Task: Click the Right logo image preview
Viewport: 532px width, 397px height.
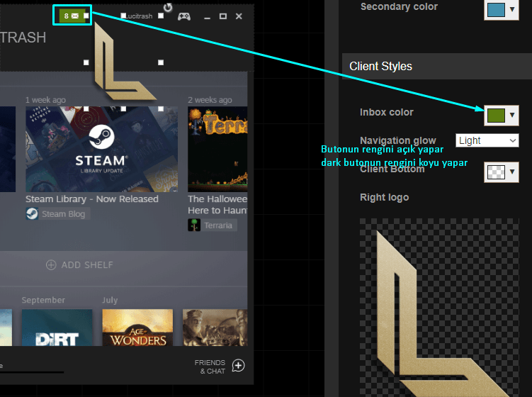Action: pos(439,308)
